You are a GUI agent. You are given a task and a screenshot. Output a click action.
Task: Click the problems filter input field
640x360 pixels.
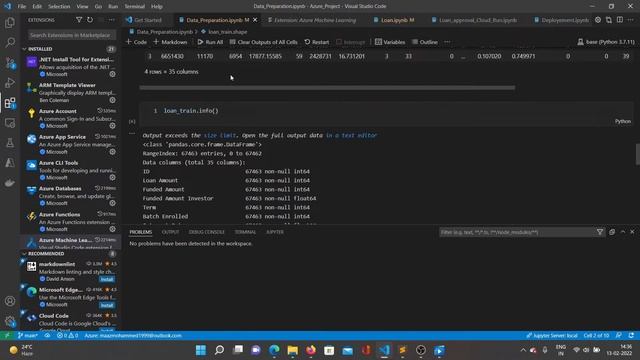517,232
